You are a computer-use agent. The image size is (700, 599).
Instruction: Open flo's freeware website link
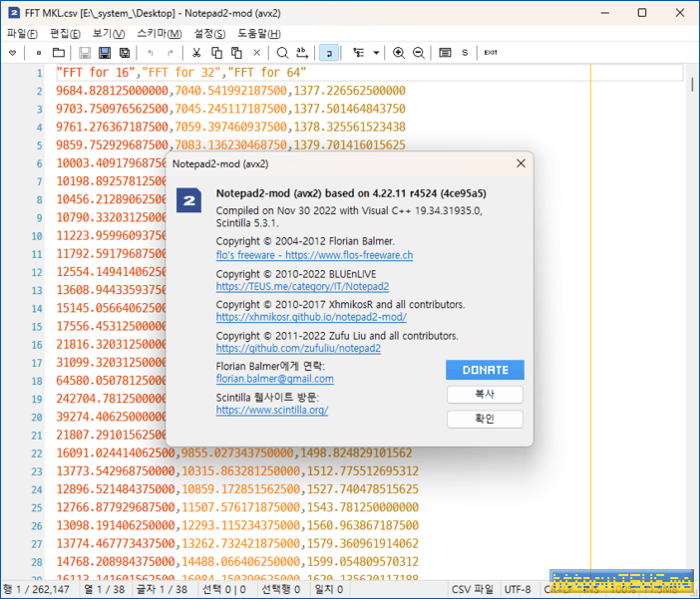click(314, 255)
